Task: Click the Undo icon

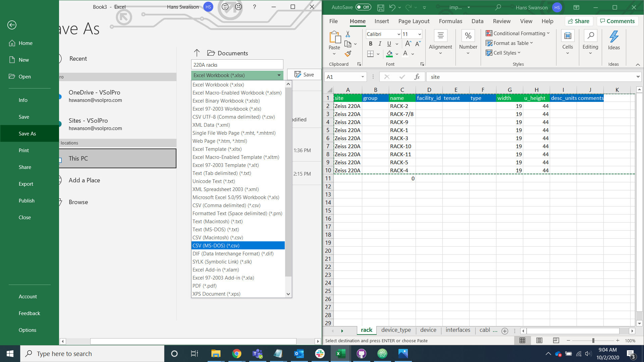Action: click(x=392, y=7)
